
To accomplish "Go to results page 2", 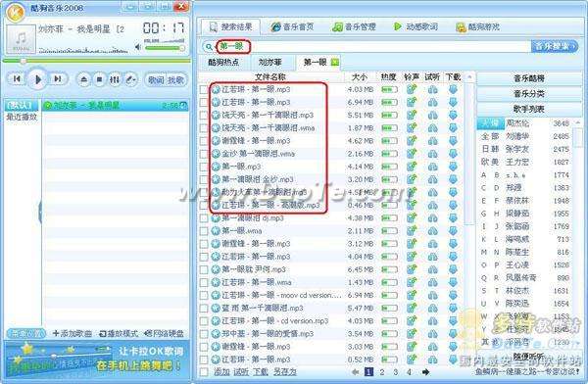I will (x=382, y=372).
